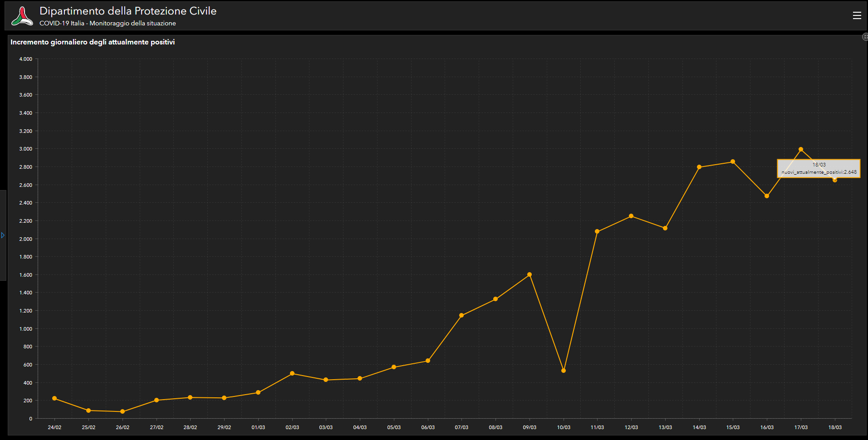Select the 07/03 data point on the line
Viewport: 868px width, 440px height.
tap(461, 315)
